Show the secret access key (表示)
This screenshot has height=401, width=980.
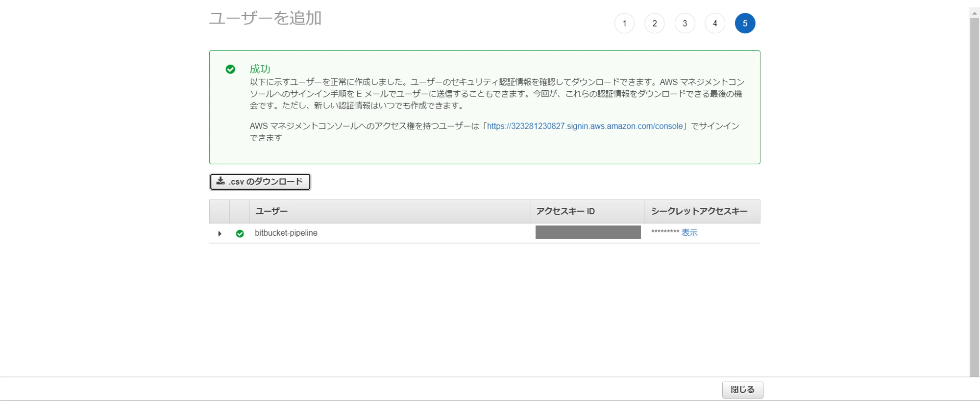coord(689,233)
